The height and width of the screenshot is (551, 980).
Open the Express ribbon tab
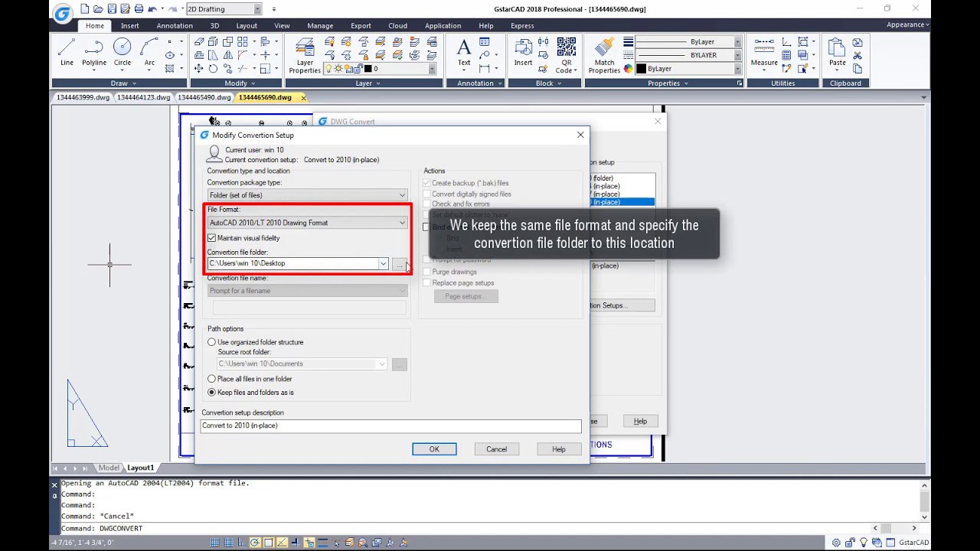pos(522,25)
